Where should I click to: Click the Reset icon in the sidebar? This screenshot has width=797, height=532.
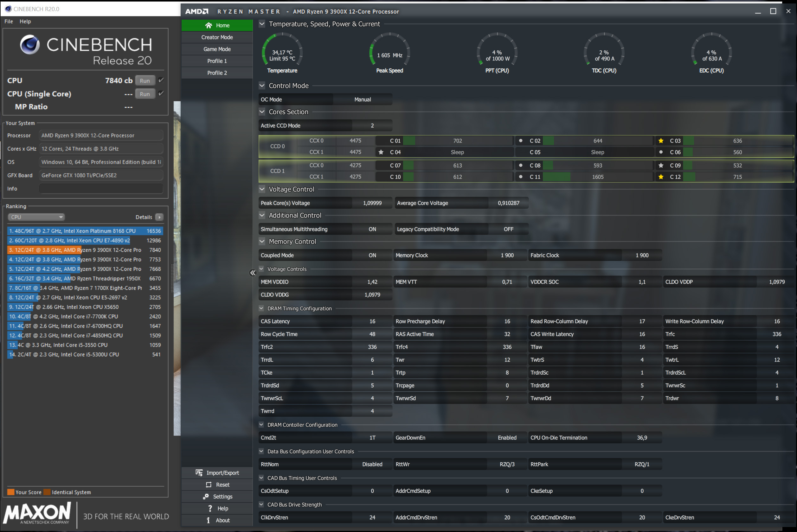[x=209, y=484]
